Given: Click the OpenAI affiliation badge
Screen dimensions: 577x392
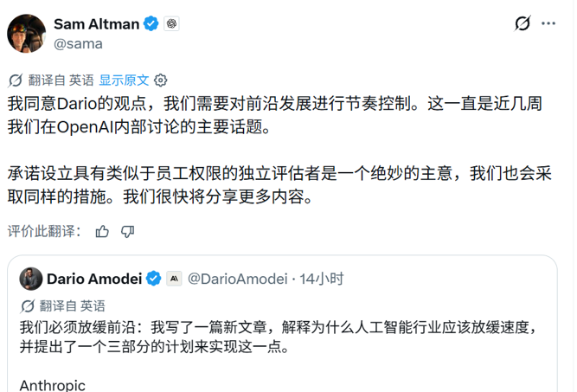Looking at the screenshot, I should pyautogui.click(x=171, y=23).
